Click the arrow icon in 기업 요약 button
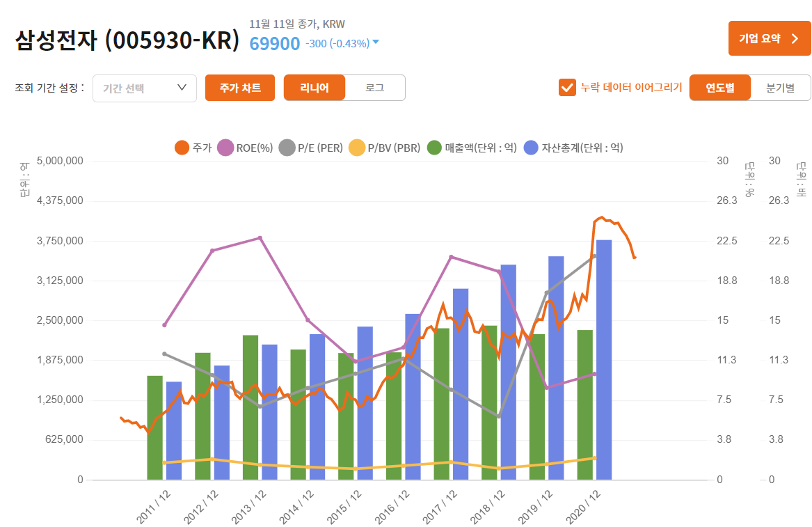The height and width of the screenshot is (527, 812). click(795, 38)
